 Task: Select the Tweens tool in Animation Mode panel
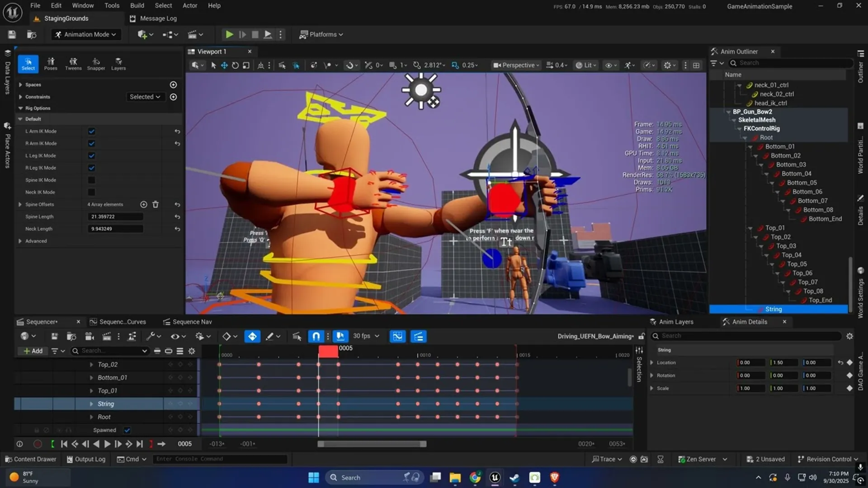coord(73,63)
